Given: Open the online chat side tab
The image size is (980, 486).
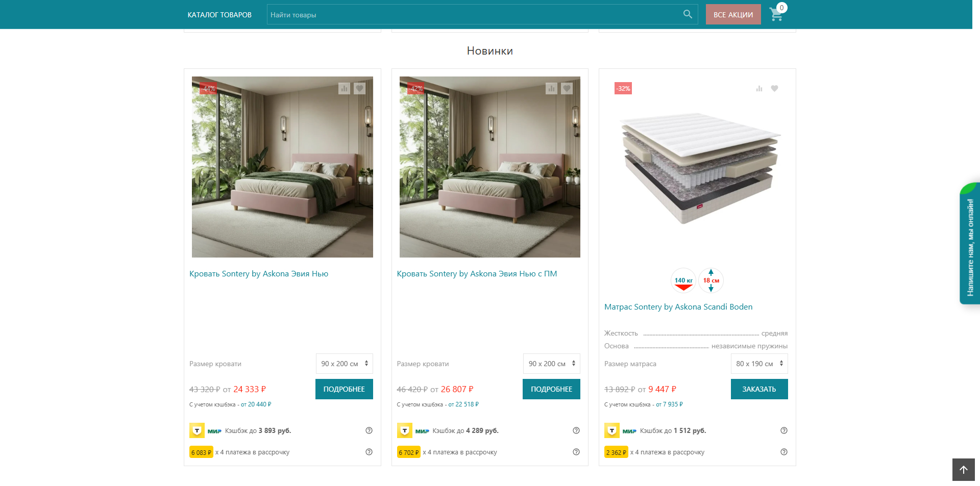Looking at the screenshot, I should coord(970,244).
